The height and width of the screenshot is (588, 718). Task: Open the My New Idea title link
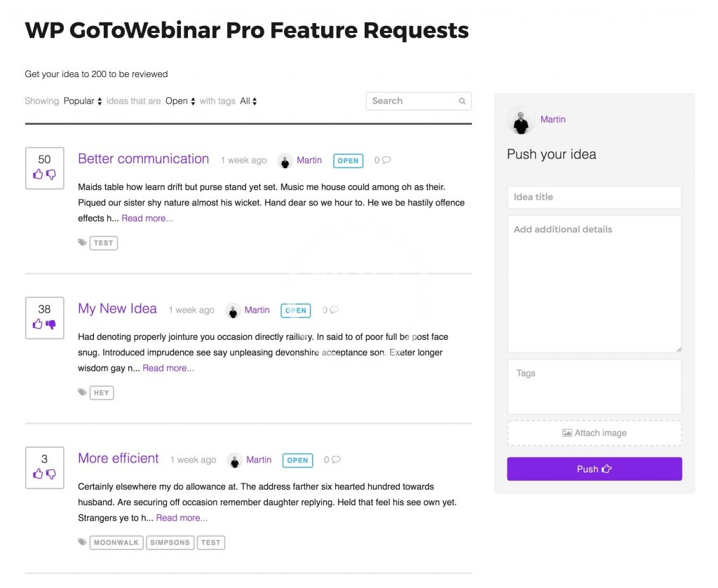[117, 309]
